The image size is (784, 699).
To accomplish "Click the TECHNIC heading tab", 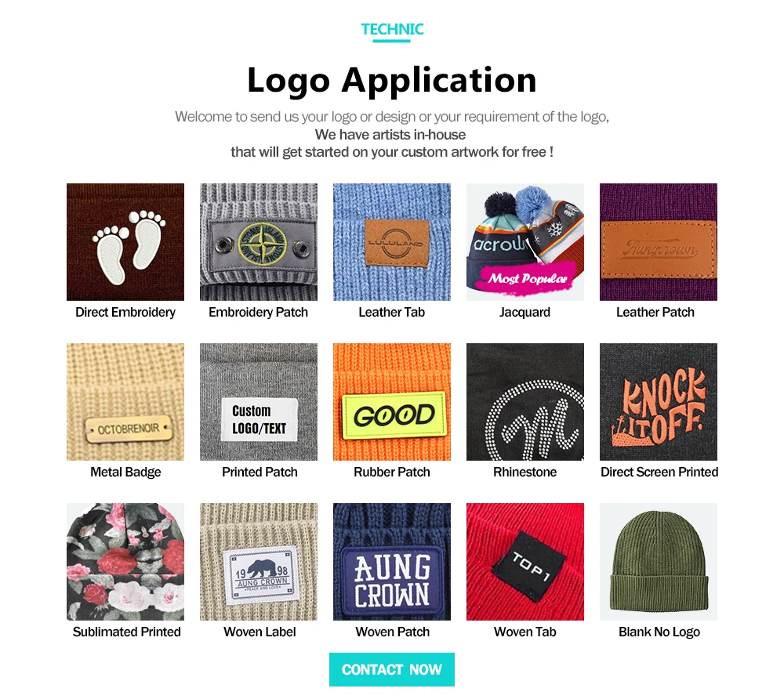I will pyautogui.click(x=392, y=30).
